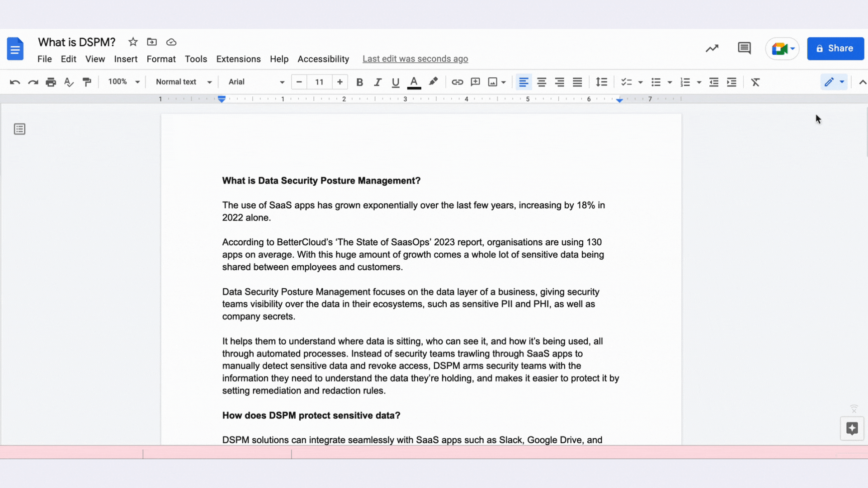Click the clear formatting icon
868x488 pixels.
tap(755, 82)
